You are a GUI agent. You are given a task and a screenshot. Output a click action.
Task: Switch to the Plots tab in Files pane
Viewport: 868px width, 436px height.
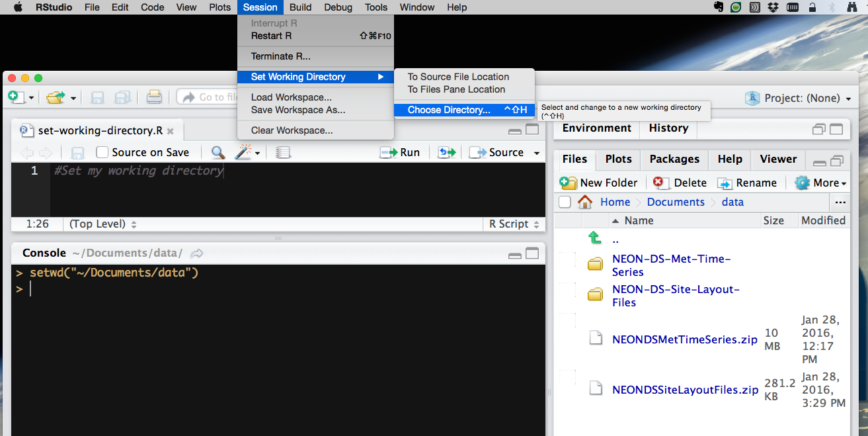618,159
